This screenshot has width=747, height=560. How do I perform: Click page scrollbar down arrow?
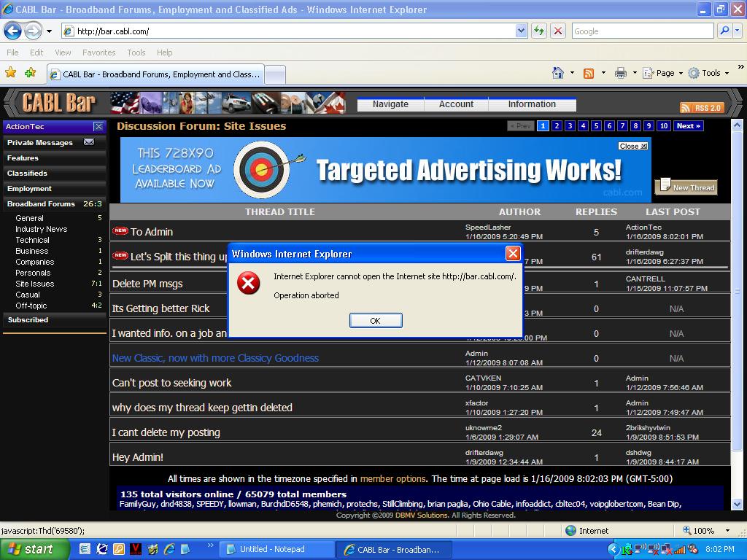pos(737,504)
